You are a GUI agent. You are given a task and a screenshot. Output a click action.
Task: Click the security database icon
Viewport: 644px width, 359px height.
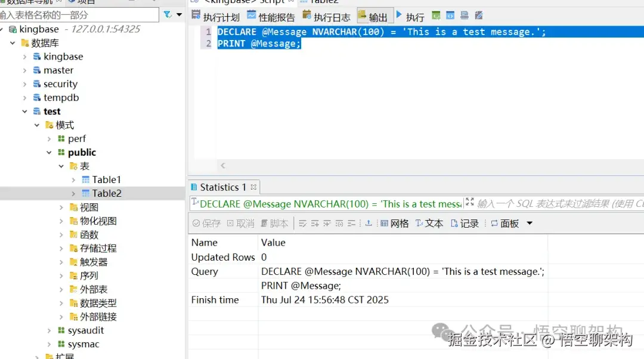[37, 84]
